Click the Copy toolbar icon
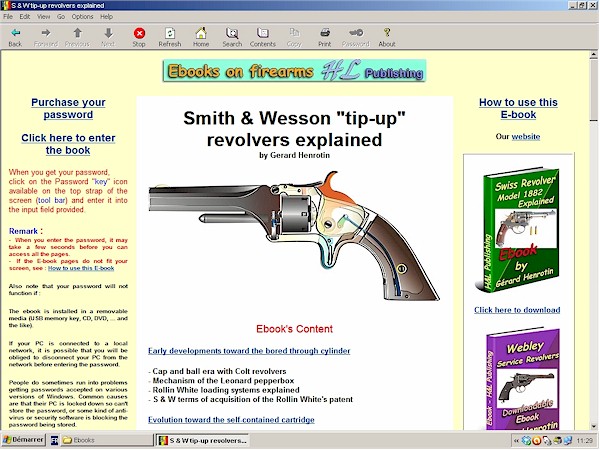The width and height of the screenshot is (600, 450). [294, 37]
